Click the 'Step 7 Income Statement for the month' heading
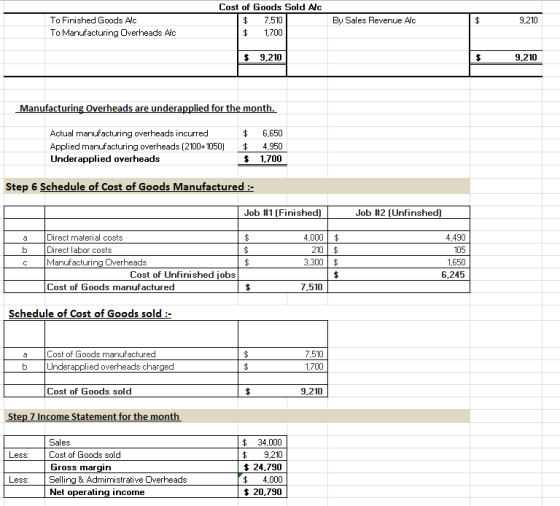560x506 pixels. coord(94,417)
